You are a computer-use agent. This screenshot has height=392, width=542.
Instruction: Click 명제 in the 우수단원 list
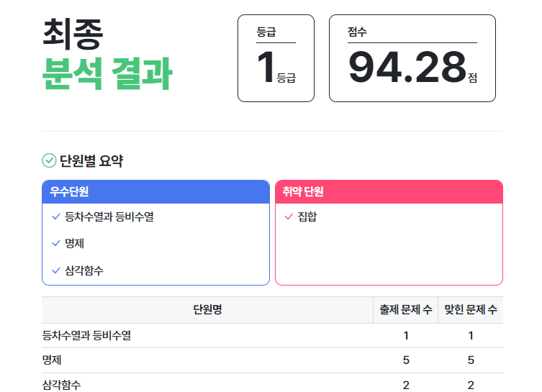tap(75, 243)
